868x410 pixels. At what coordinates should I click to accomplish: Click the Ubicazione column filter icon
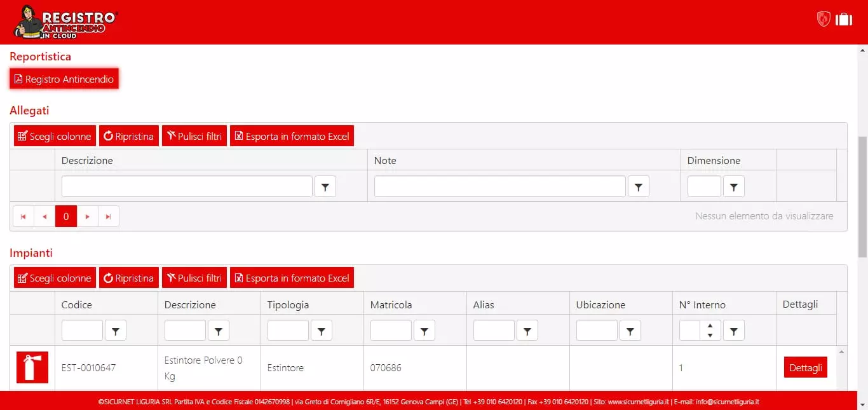point(630,331)
